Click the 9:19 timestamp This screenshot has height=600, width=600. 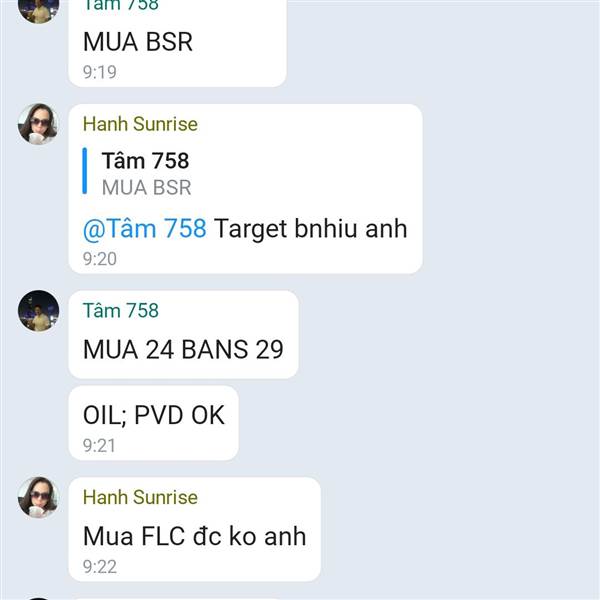(99, 72)
